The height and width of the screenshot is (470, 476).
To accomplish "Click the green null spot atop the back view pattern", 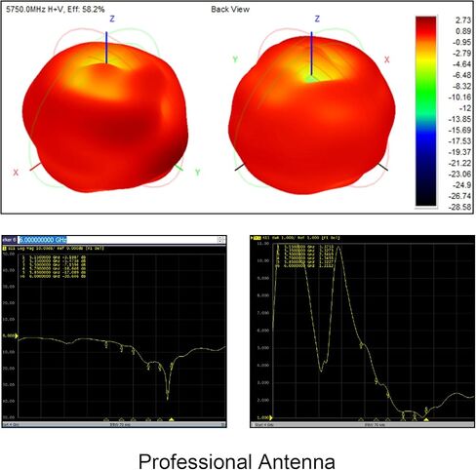I will tap(311, 78).
